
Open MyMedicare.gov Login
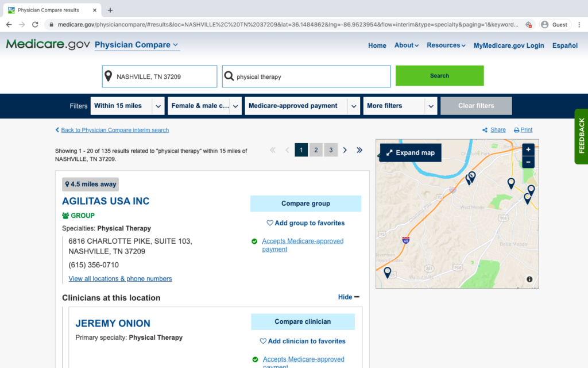509,45
